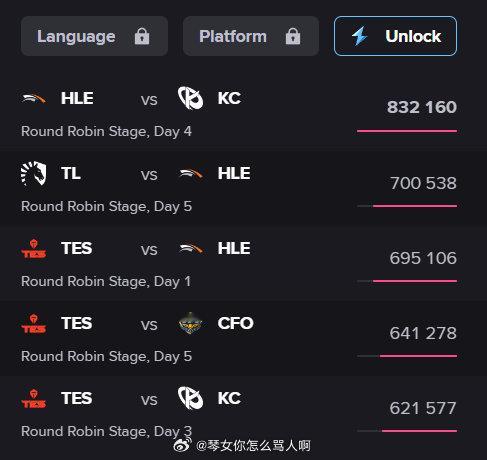This screenshot has width=487, height=460.
Task: Click the viewership bar under 621 577
Action: (407, 431)
